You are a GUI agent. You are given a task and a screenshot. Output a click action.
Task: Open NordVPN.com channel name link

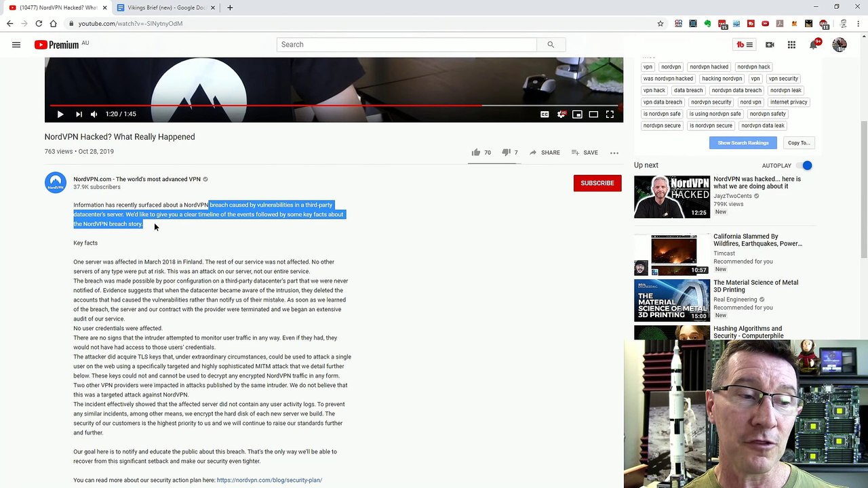[137, 179]
